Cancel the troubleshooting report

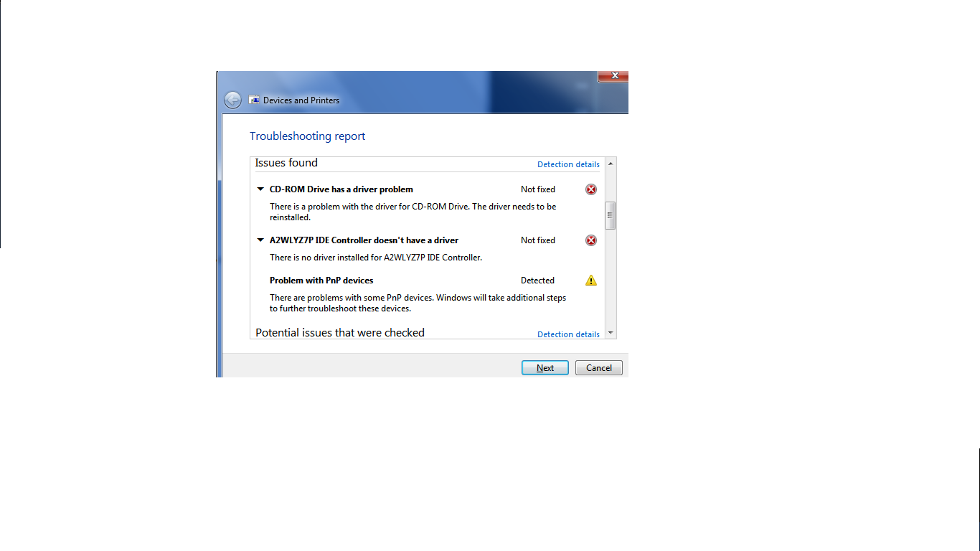coord(599,367)
